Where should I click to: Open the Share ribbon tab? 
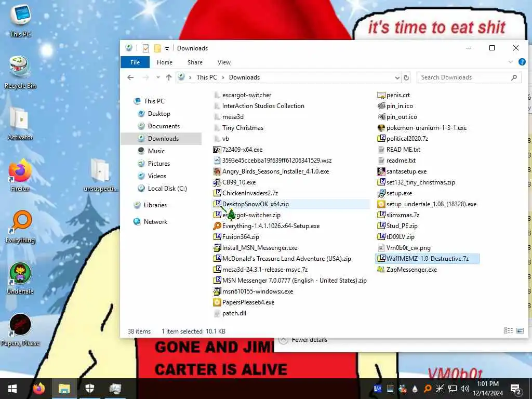(195, 62)
